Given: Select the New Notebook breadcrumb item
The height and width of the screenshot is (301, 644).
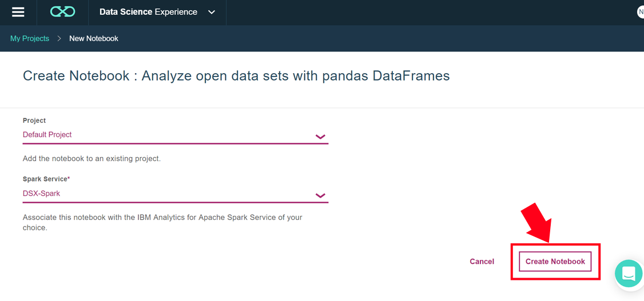Looking at the screenshot, I should pyautogui.click(x=94, y=38).
